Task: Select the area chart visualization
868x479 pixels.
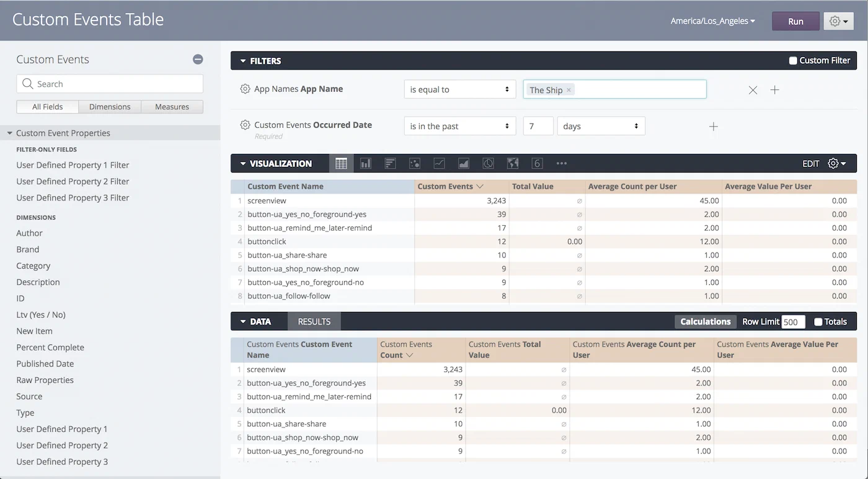Action: (463, 163)
